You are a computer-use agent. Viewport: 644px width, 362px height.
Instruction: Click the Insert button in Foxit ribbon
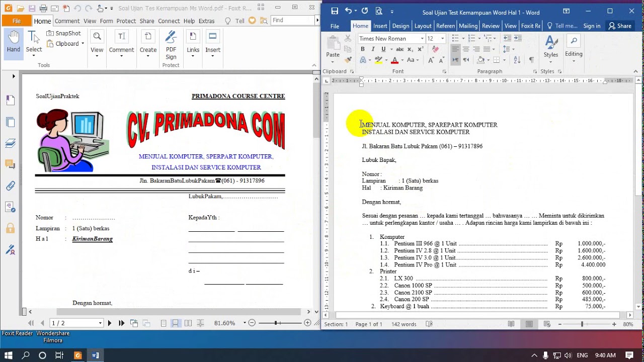coord(213,43)
